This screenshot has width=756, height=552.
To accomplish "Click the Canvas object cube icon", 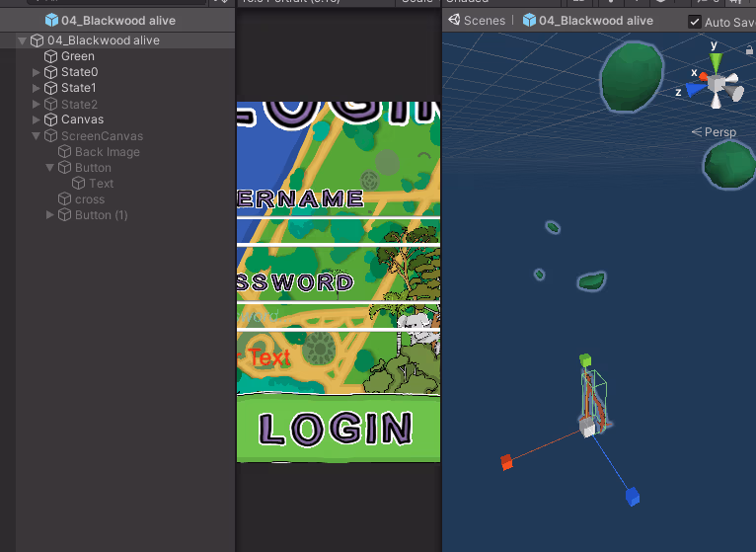I will 50,119.
